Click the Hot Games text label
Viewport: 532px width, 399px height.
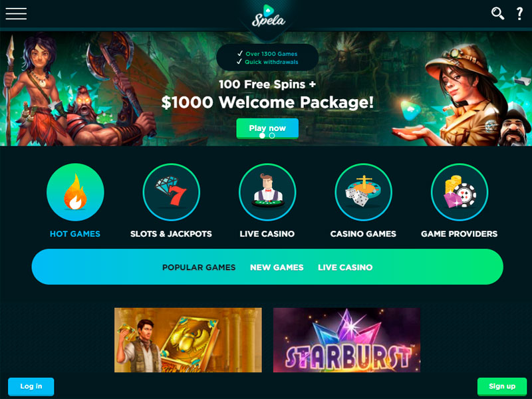75,234
